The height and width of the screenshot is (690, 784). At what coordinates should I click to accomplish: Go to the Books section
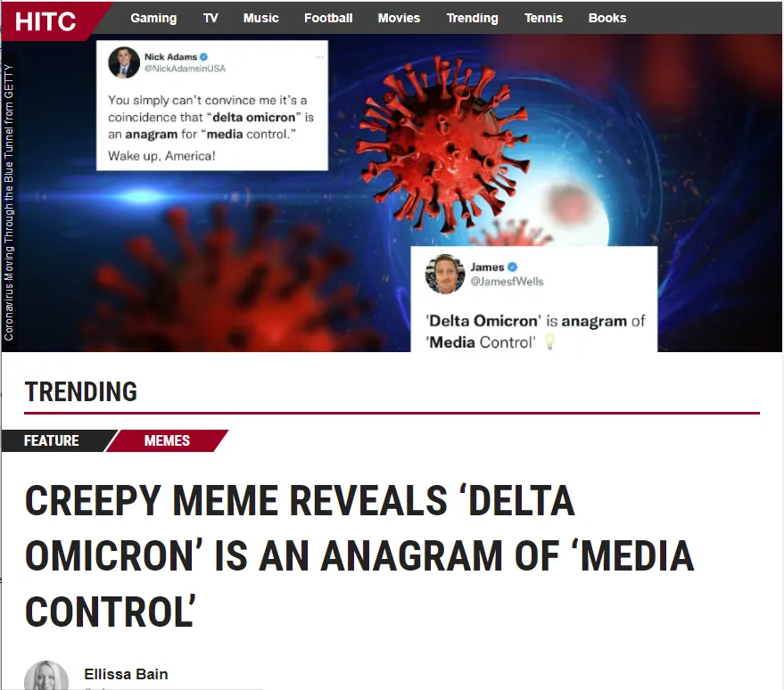coord(607,18)
